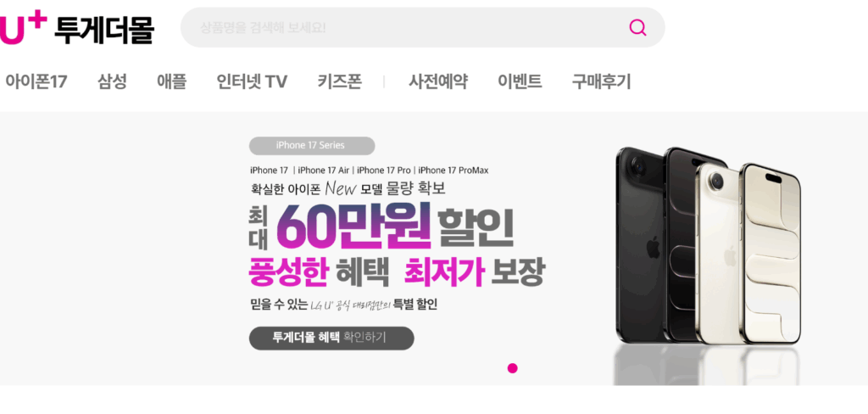Open the 삼성 menu item

(x=113, y=82)
